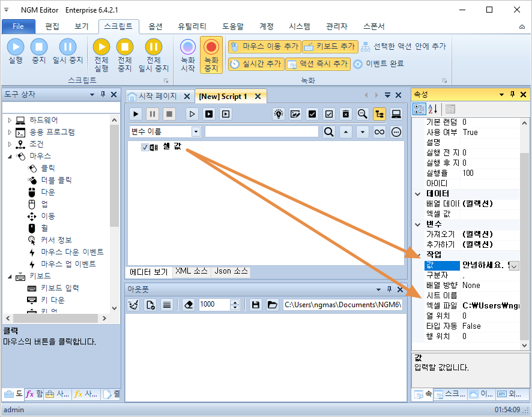Select 커서 정보 in toolbox tree
The image size is (532, 417).
pyautogui.click(x=56, y=240)
